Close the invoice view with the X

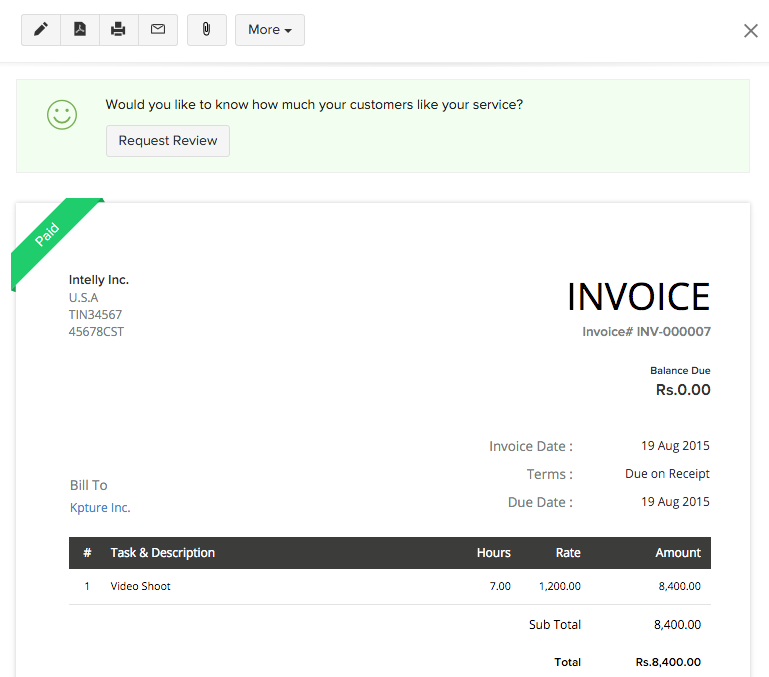751,31
